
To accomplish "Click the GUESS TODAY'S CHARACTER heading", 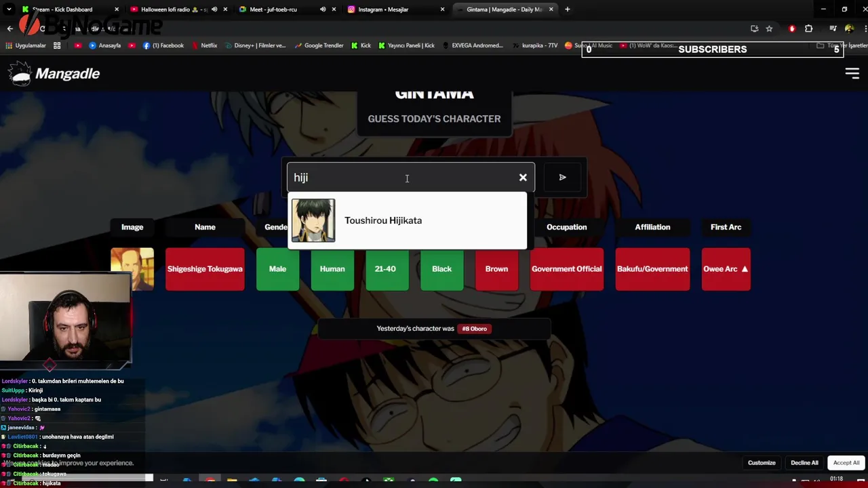I will (x=434, y=119).
